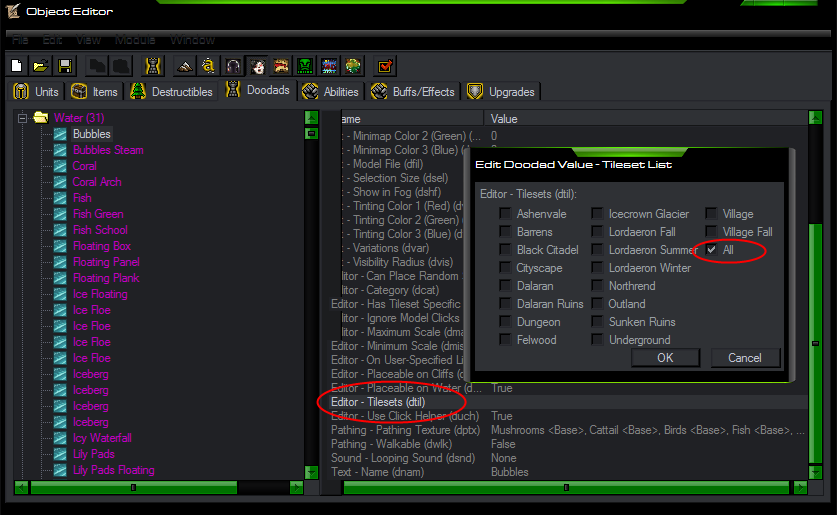
Task: Click the Object Editor face icon
Action: click(257, 66)
